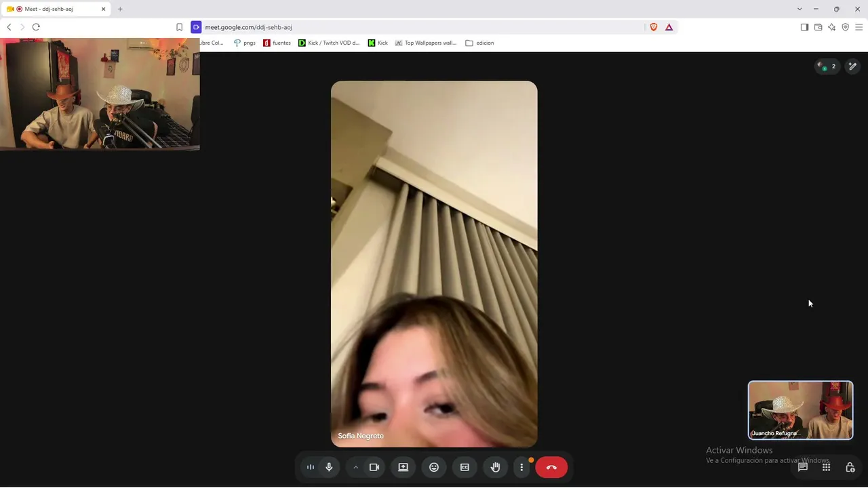Open the tab search dropdown arrow
The image size is (868, 488).
click(800, 9)
